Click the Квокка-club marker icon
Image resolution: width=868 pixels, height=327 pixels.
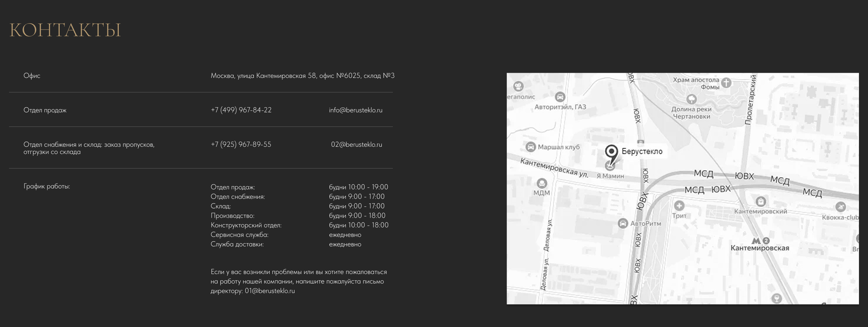pos(840,207)
